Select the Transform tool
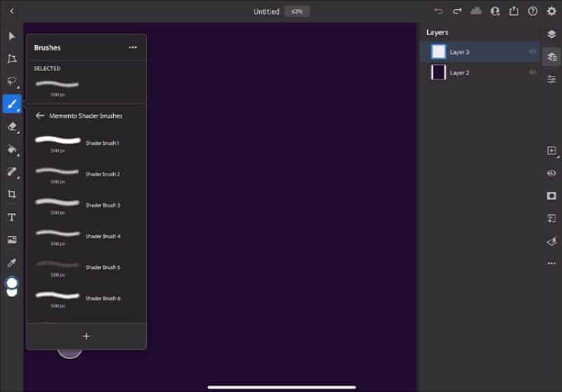 point(12,59)
